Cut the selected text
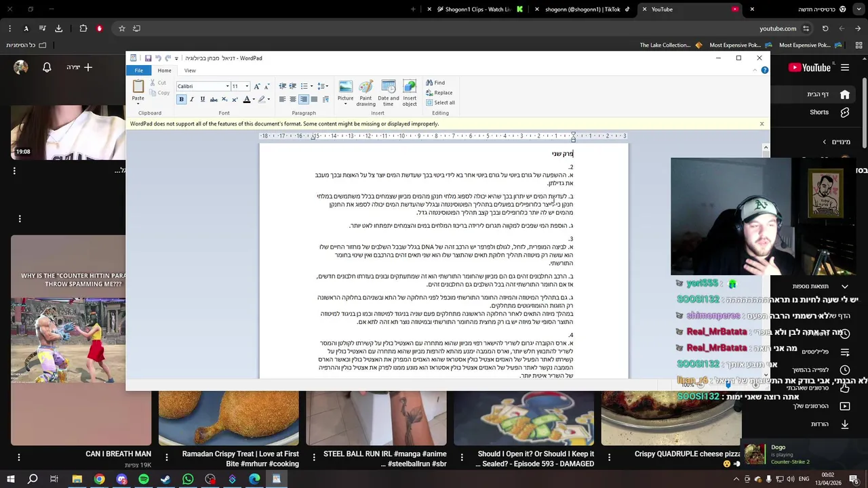The height and width of the screenshot is (488, 868). click(x=158, y=83)
